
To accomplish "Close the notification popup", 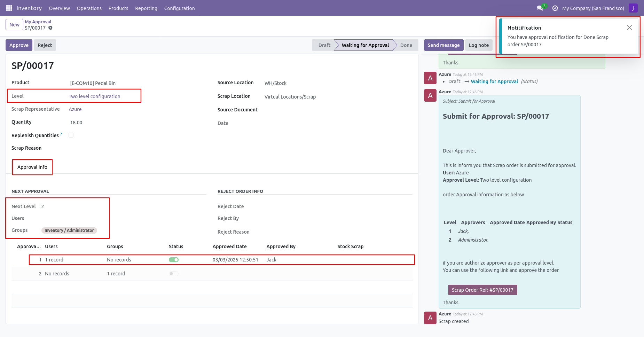I will pos(629,28).
